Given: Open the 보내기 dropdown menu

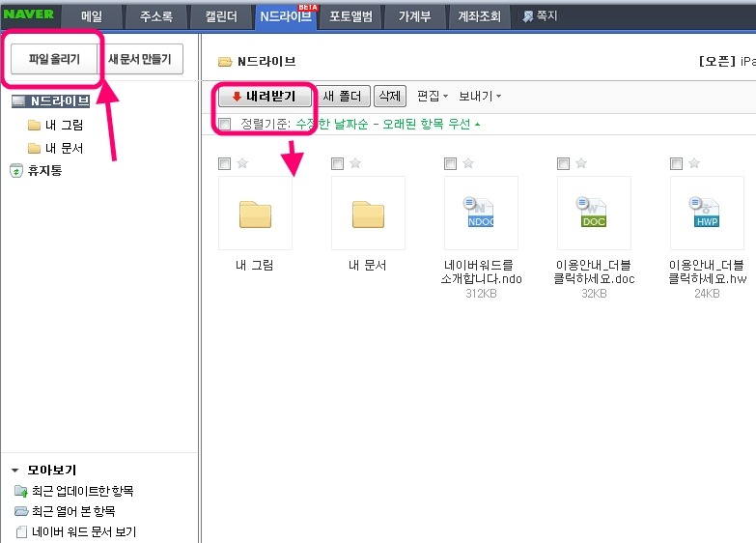Looking at the screenshot, I should (x=480, y=96).
